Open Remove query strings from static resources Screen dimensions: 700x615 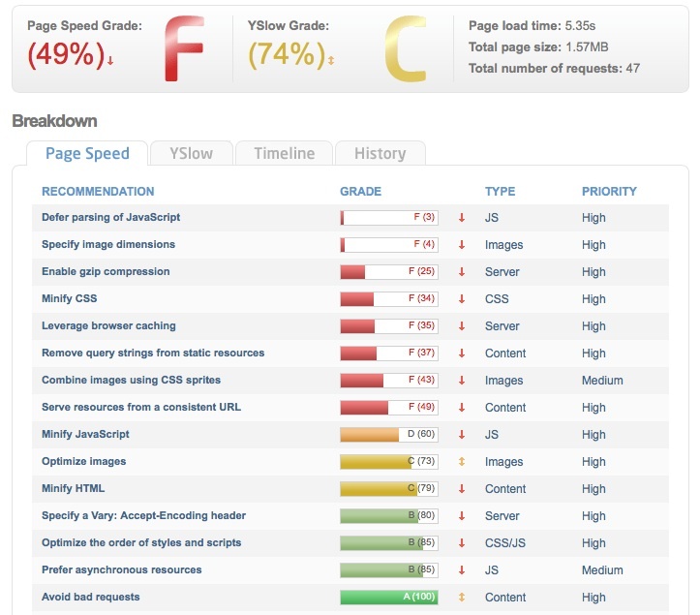pos(152,354)
